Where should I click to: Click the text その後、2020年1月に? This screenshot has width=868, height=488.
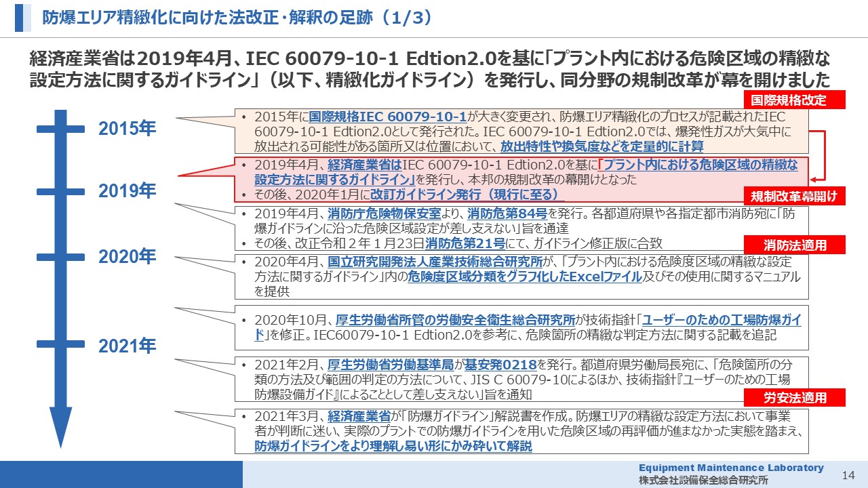point(312,195)
